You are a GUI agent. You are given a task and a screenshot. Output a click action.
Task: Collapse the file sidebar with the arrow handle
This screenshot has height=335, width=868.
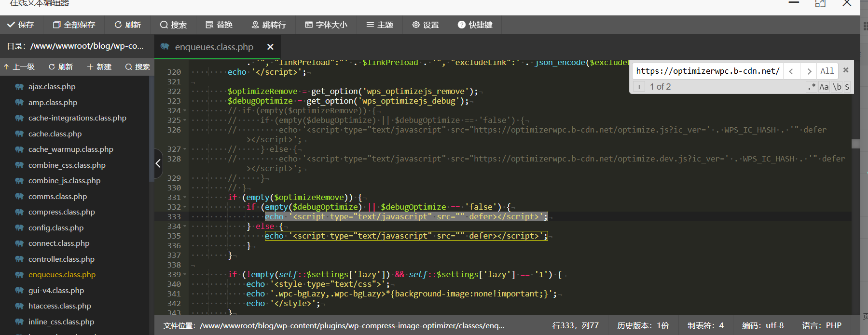(x=158, y=163)
